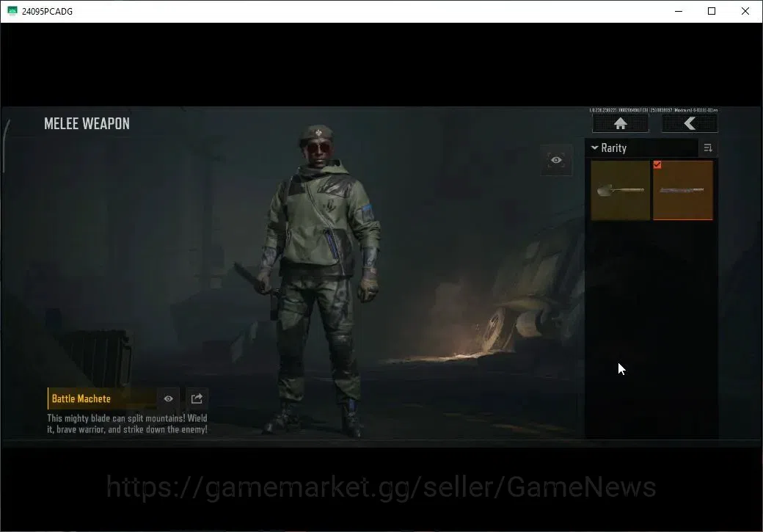Image resolution: width=763 pixels, height=532 pixels.
Task: Select the Battle Machete weapon thumbnail
Action: [x=683, y=190]
